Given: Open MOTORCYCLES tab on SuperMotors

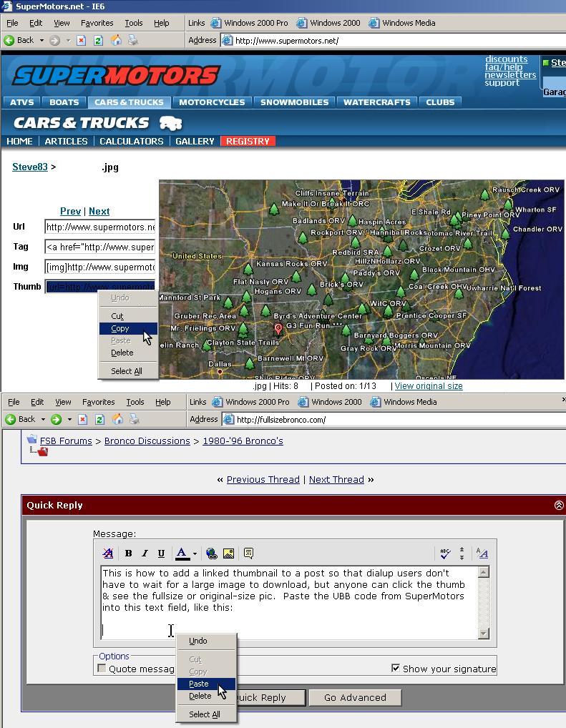Looking at the screenshot, I should coord(212,102).
